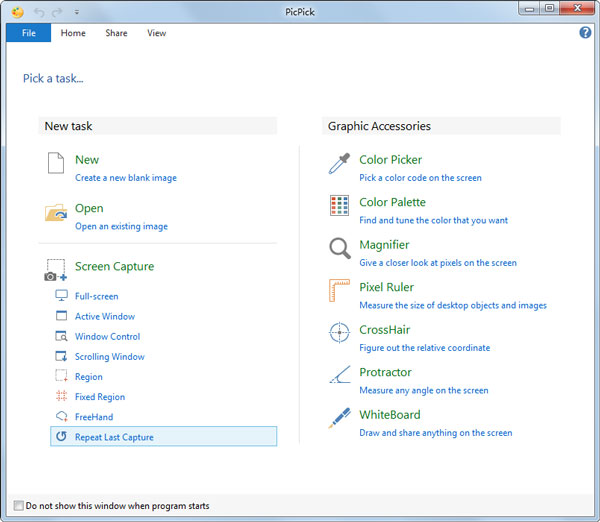Open the File menu tab

27,33
